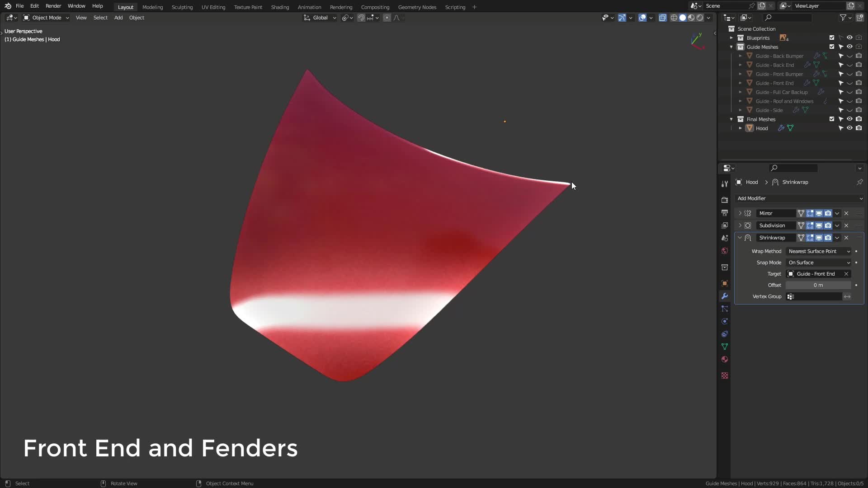Open the Render properties tab

[x=725, y=200]
